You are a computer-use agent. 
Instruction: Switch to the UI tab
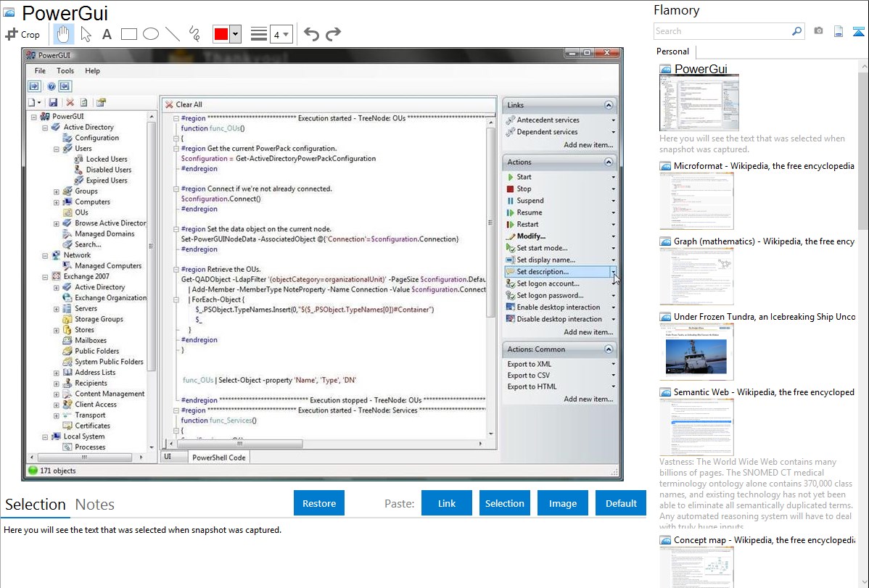pyautogui.click(x=168, y=457)
